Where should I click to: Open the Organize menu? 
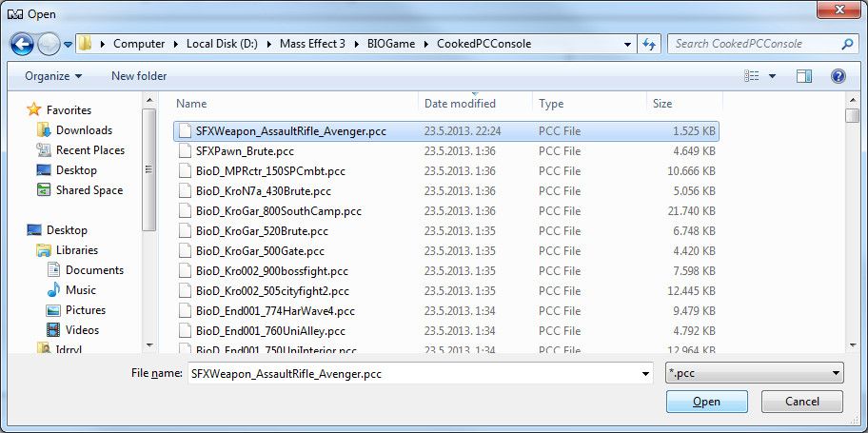pos(53,76)
